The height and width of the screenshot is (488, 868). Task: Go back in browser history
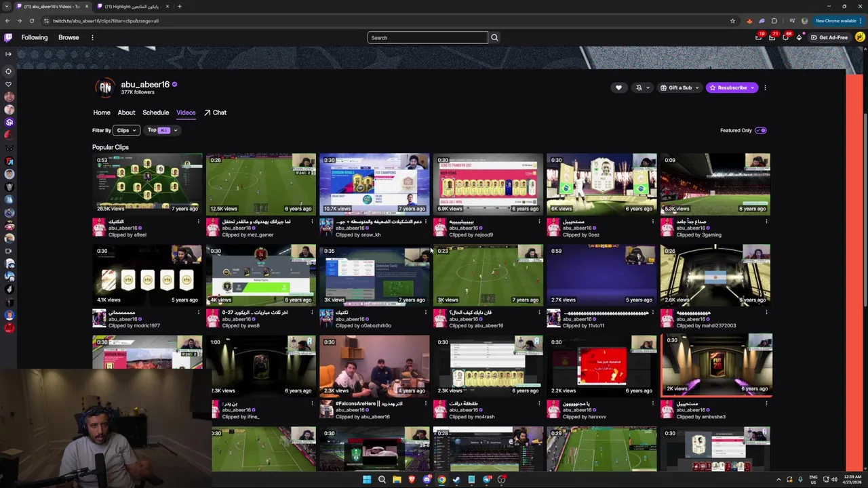(x=7, y=21)
